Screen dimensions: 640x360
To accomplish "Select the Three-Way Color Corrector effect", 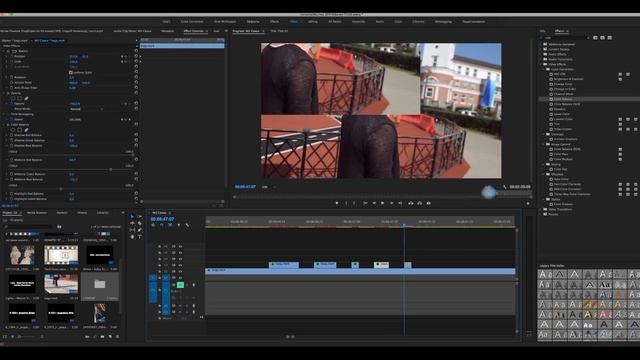I will (x=572, y=194).
